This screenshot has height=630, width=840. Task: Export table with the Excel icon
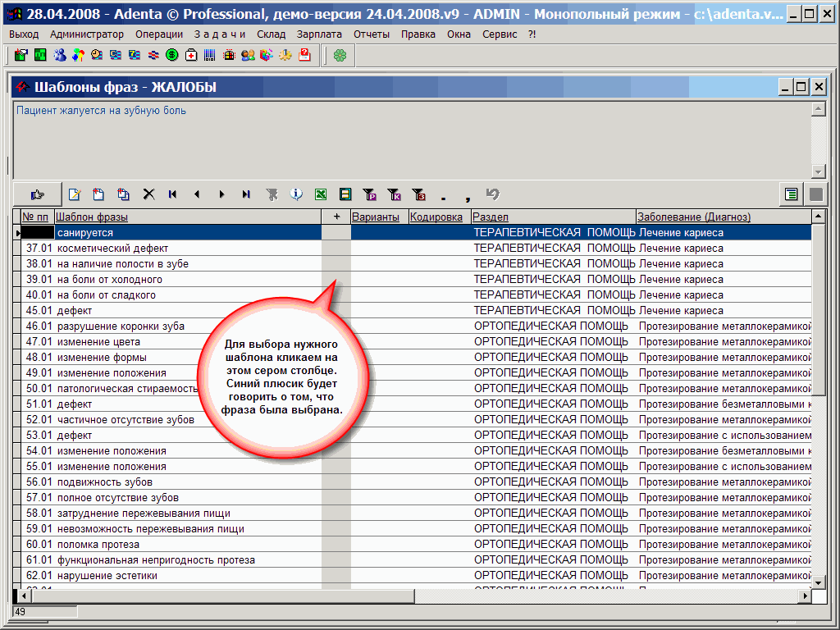point(321,194)
